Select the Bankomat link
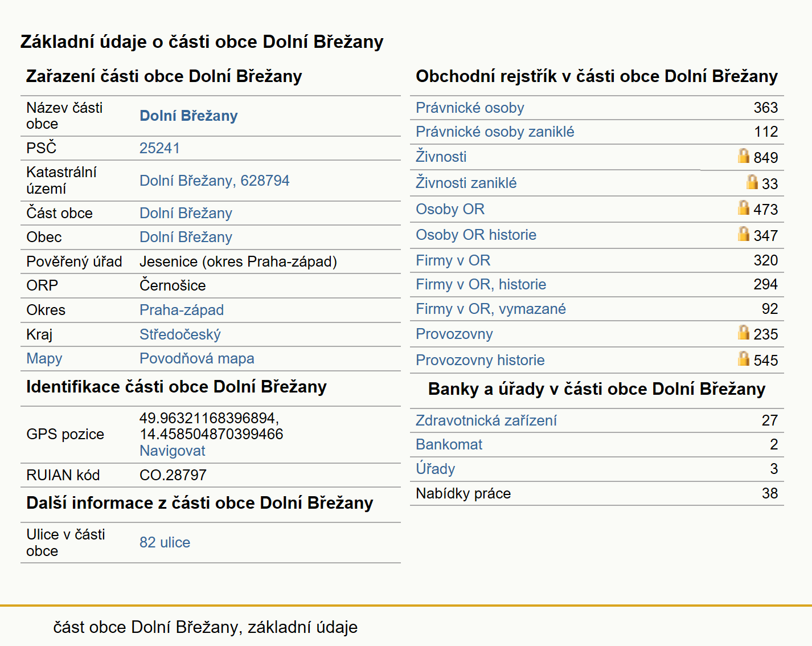Screen dimensions: 812x646 coord(449,444)
